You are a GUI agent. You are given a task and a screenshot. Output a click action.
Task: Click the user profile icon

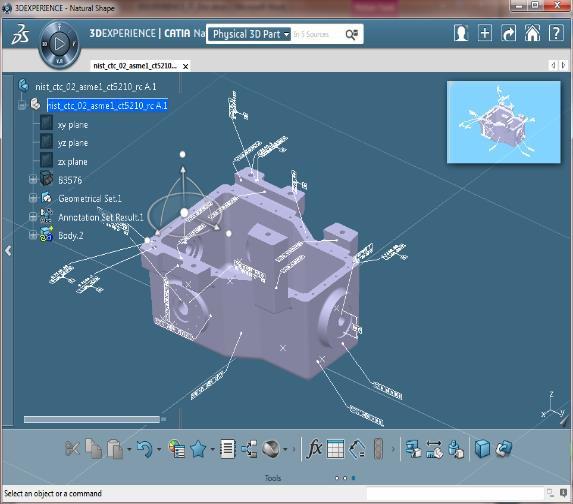(461, 33)
